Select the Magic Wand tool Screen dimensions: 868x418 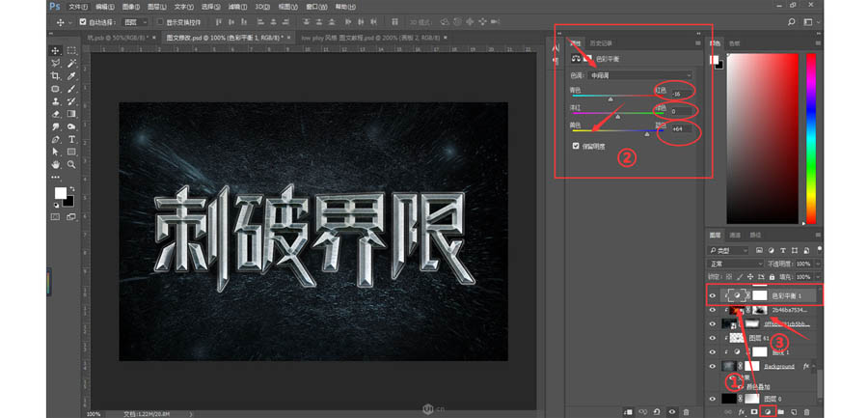pyautogui.click(x=71, y=63)
